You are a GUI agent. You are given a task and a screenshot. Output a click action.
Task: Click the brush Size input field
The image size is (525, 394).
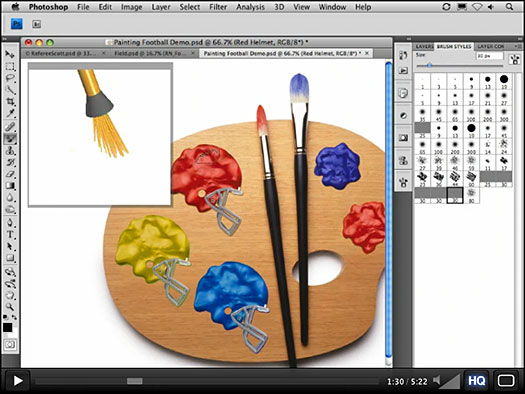(x=490, y=56)
